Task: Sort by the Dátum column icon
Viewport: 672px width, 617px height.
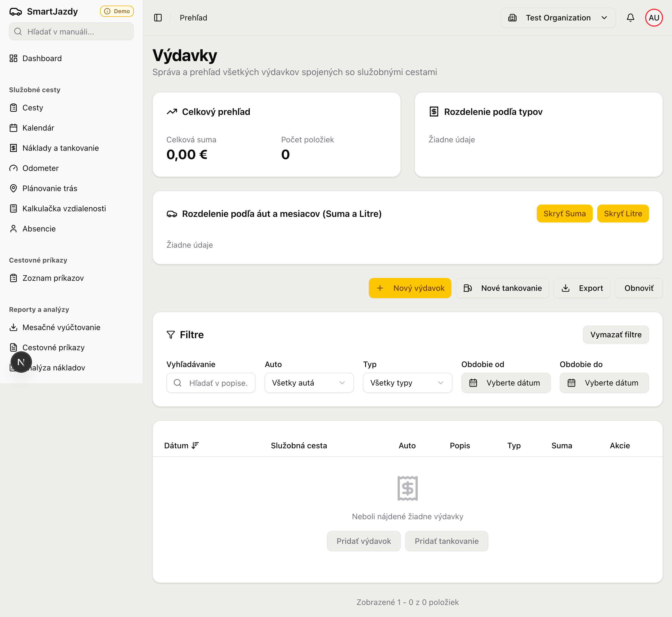Action: point(195,446)
